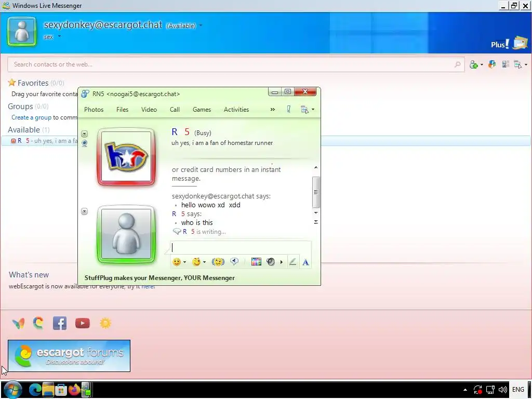The height and width of the screenshot is (399, 532).
Task: Open the Plus! scripts panel icon
Action: coord(520,43)
